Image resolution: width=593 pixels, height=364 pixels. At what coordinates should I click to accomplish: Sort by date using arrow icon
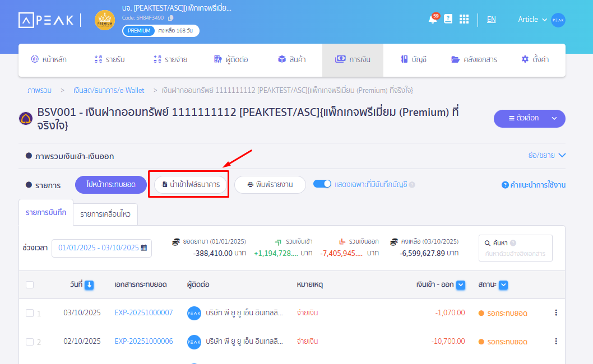coord(89,284)
